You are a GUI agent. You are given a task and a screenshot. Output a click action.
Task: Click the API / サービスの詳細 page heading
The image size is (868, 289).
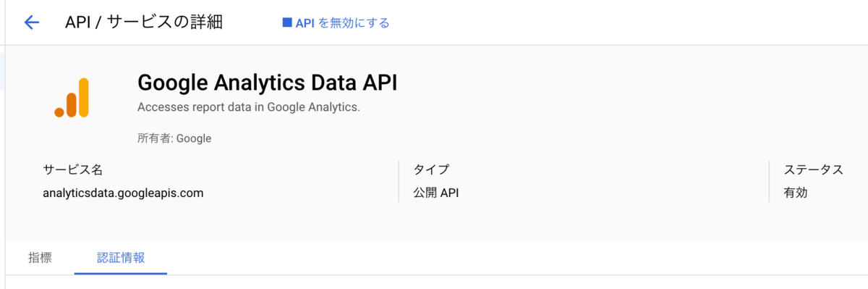coord(144,22)
